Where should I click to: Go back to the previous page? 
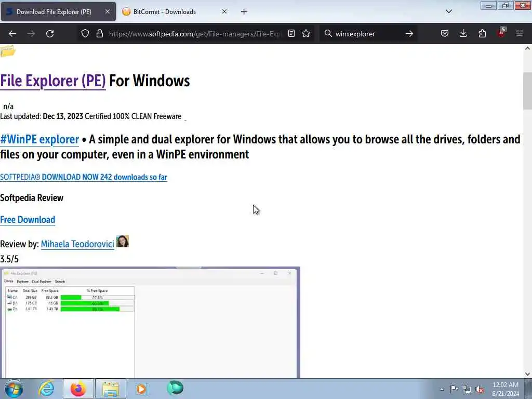(x=12, y=34)
